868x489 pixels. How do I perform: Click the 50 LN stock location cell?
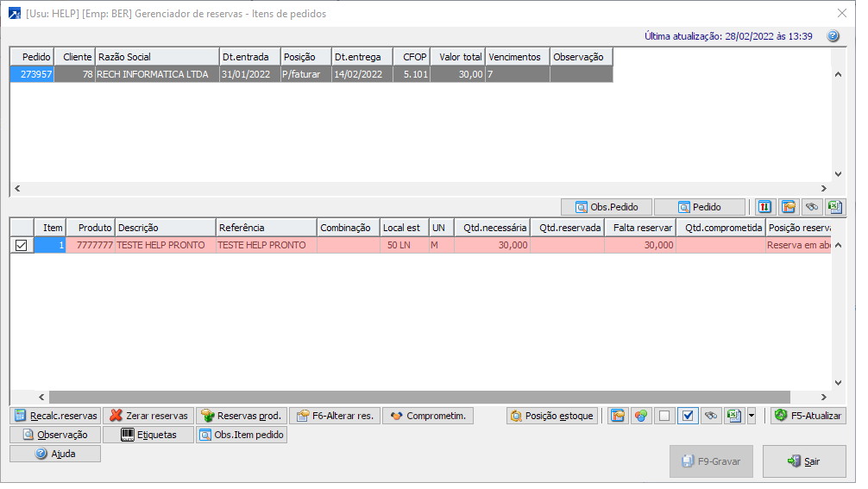point(404,245)
